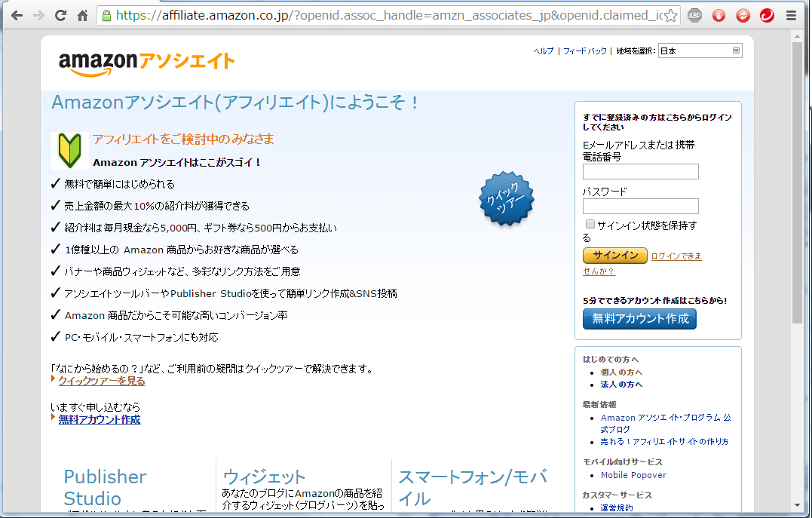Open the Amazon アソシエイト・プログラム公式ブログ link
Screen dimensions: 812x518
(666, 423)
